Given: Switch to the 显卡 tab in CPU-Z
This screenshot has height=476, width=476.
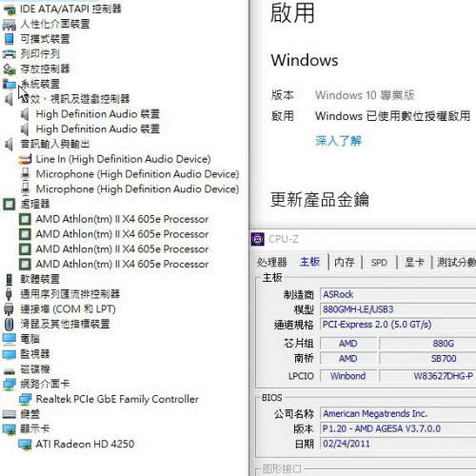Looking at the screenshot, I should tap(414, 263).
